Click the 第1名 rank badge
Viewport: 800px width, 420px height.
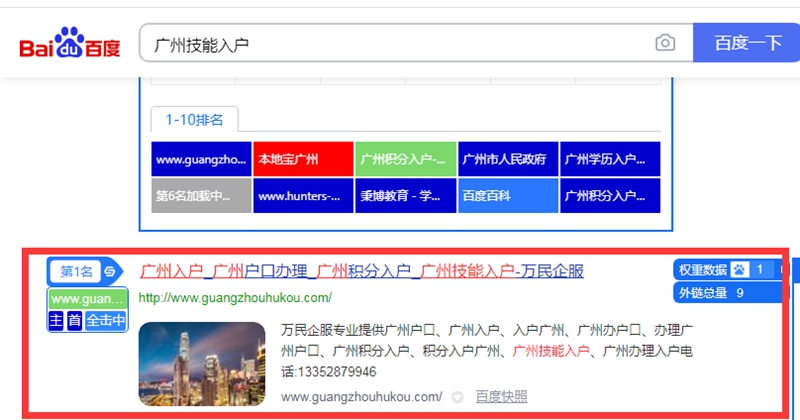pos(85,271)
